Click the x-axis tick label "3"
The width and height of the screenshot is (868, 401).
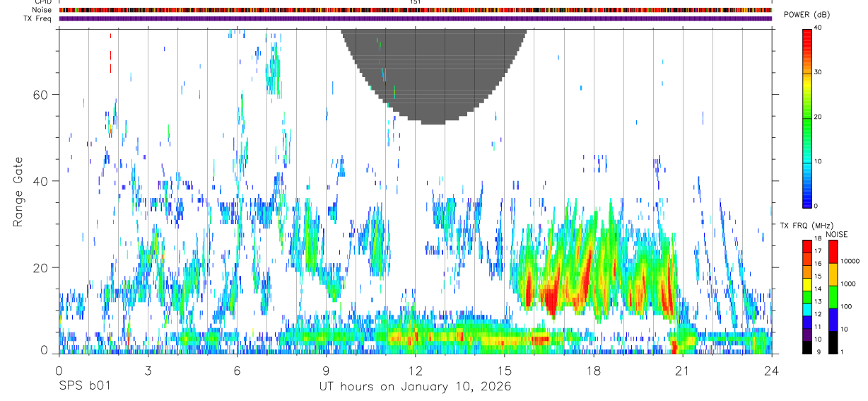click(x=148, y=371)
